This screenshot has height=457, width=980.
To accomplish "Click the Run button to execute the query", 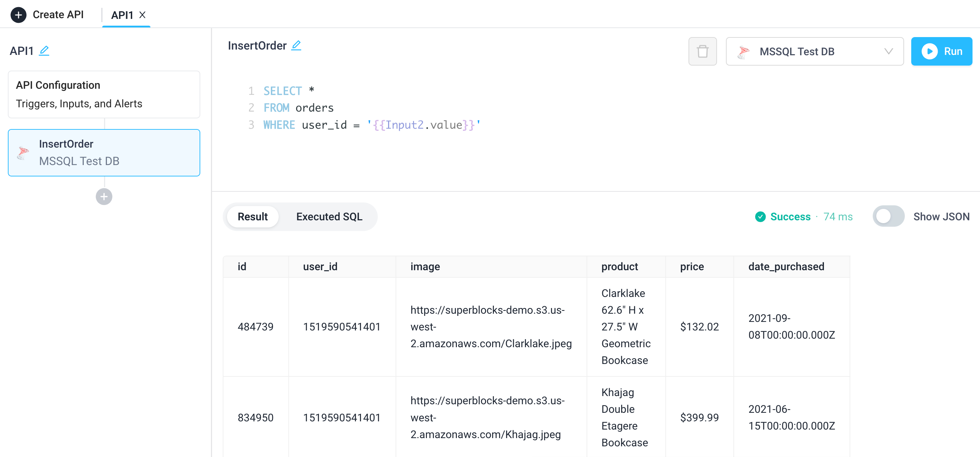I will pos(942,51).
